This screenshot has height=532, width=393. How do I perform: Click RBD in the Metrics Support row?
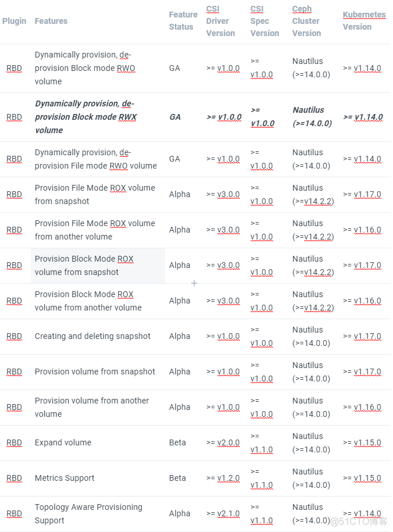point(14,478)
